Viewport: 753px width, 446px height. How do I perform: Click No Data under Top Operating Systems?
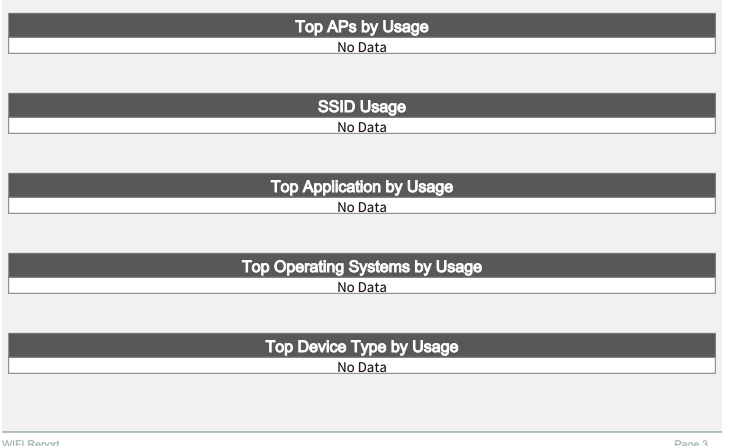pyautogui.click(x=362, y=287)
